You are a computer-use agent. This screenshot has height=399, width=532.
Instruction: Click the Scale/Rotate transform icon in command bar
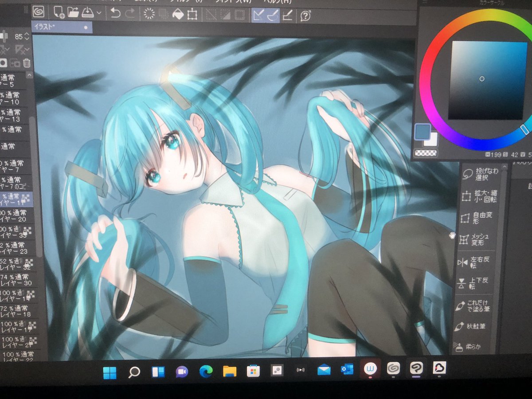coord(192,15)
